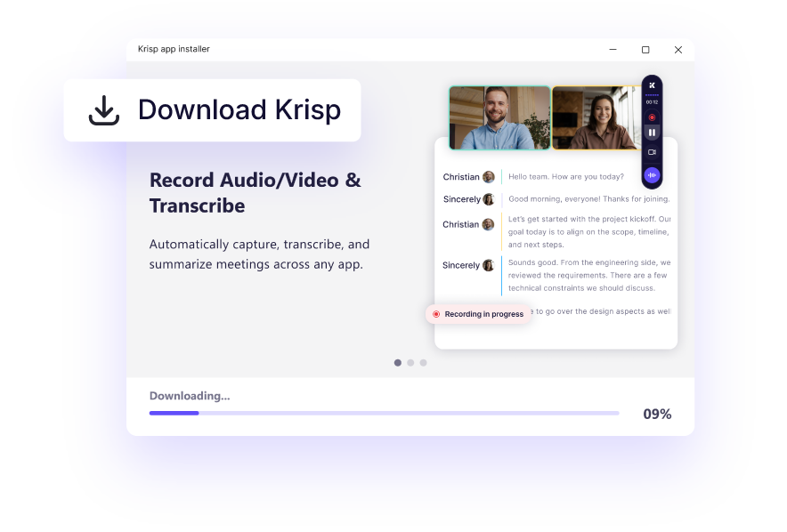This screenshot has width=787, height=532.
Task: Click the purple audio waveform button
Action: click(x=652, y=175)
